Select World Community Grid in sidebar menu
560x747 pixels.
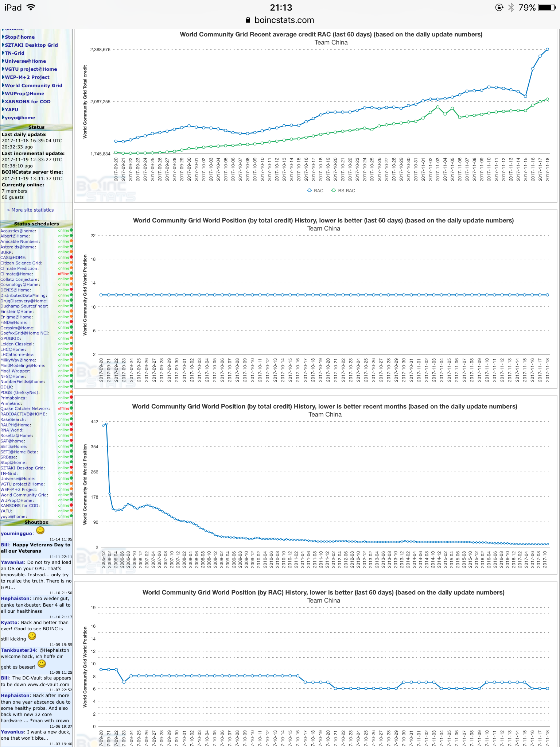pyautogui.click(x=34, y=85)
